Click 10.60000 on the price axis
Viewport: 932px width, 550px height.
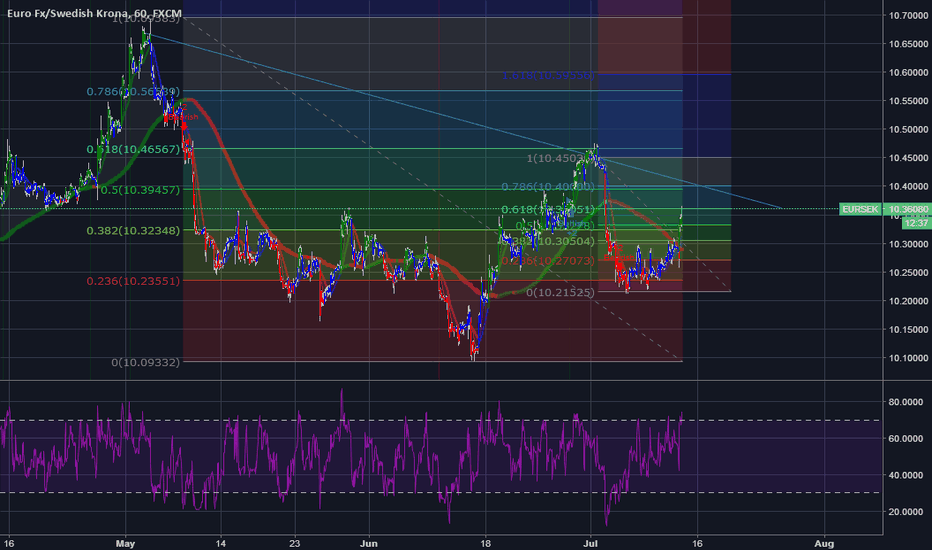coord(908,73)
